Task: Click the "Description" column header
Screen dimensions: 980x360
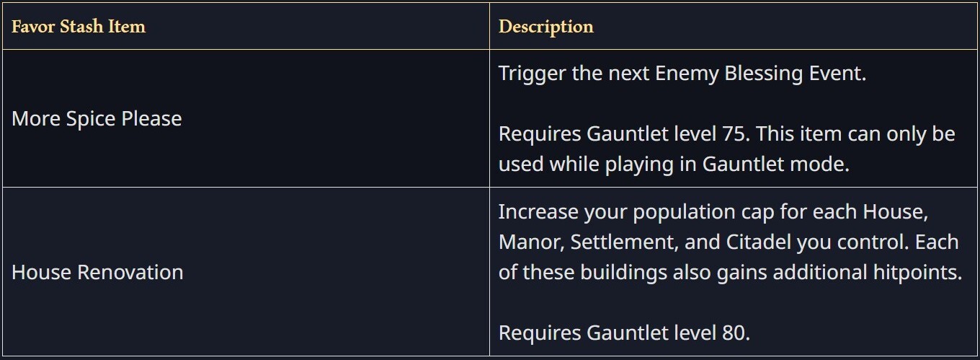Action: pos(545,27)
